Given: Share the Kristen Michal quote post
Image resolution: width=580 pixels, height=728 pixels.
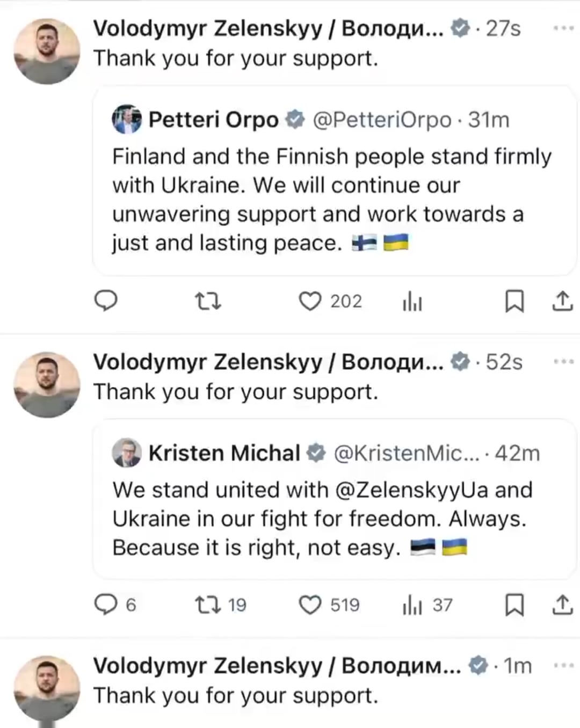Looking at the screenshot, I should 562,605.
